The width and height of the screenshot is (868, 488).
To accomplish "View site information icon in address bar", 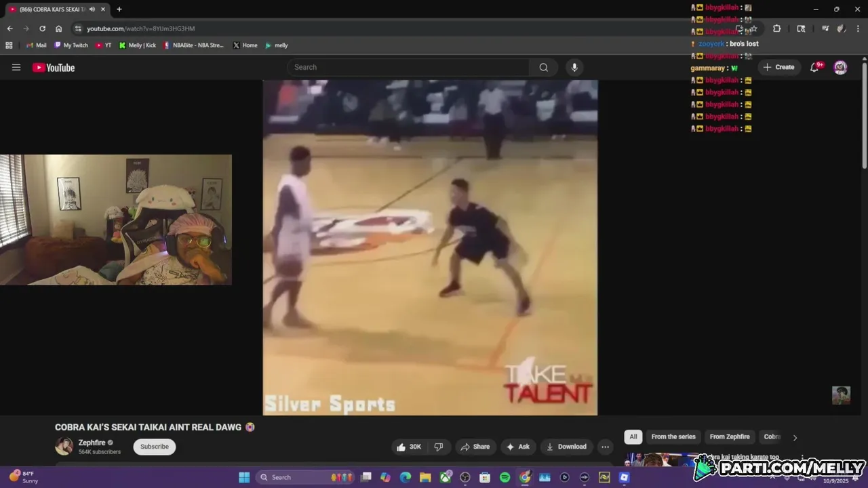I will point(78,28).
